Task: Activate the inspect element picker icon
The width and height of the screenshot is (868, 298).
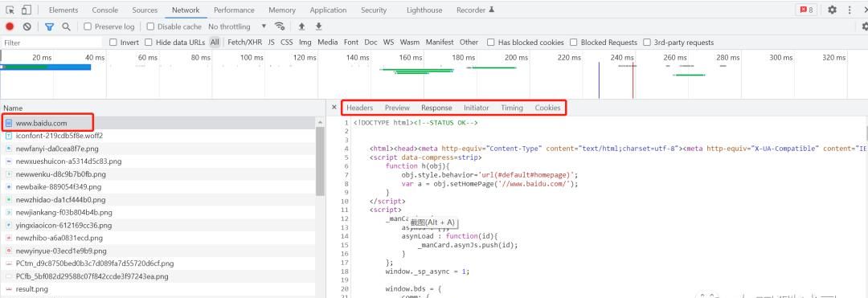Action: (x=10, y=10)
